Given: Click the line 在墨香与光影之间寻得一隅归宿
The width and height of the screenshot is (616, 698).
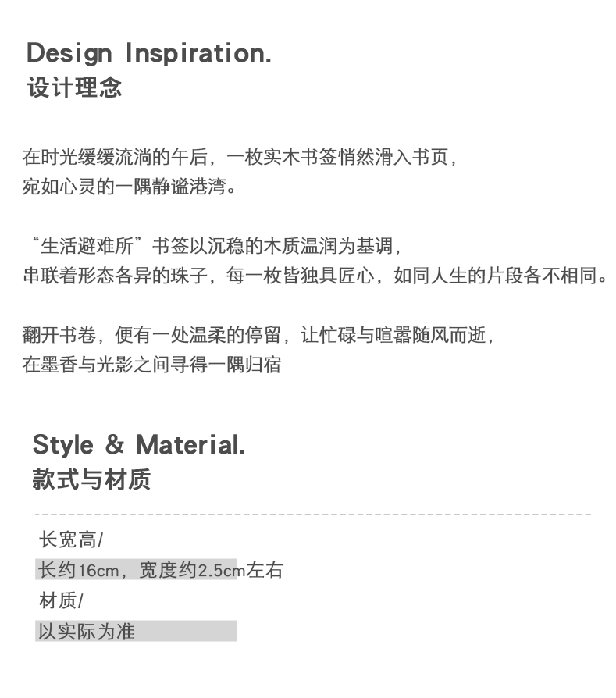Looking at the screenshot, I should click(151, 365).
